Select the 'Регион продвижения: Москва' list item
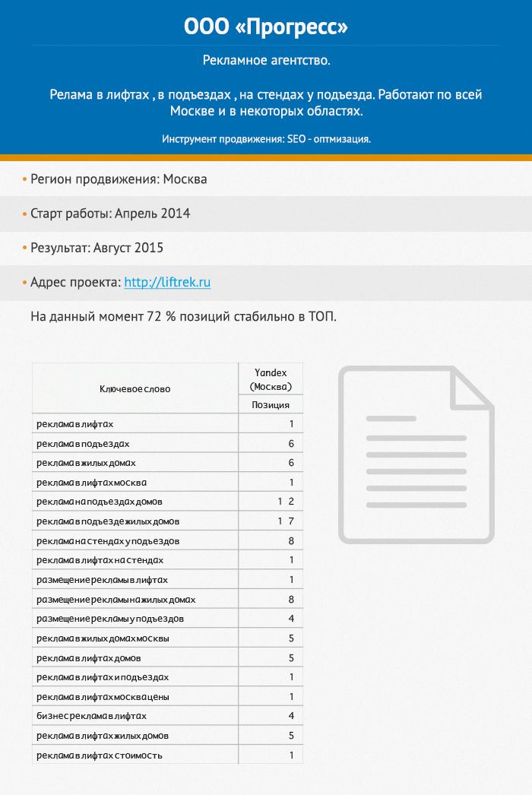Viewport: 532px width, 795px height. (x=119, y=179)
